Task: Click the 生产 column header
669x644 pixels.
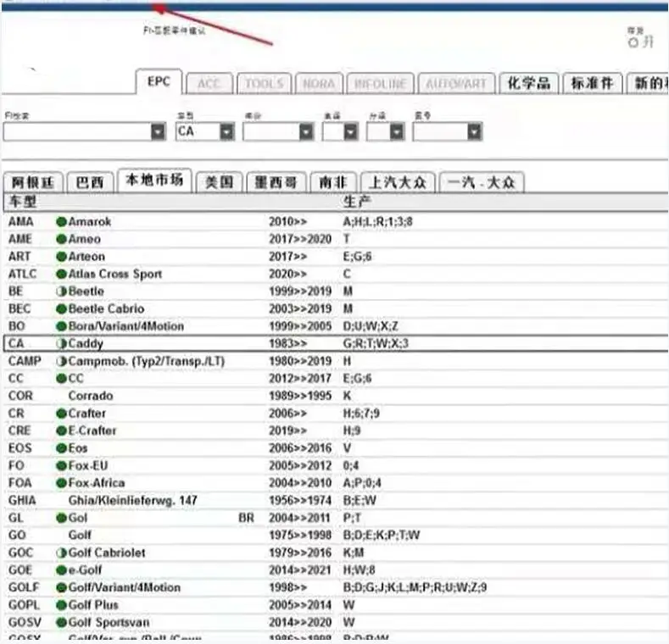Action: pos(357,202)
